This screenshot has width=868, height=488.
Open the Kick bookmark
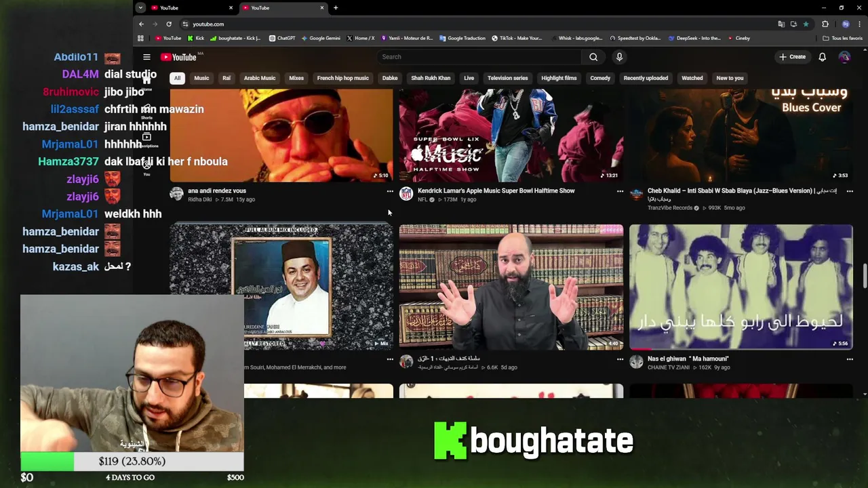(196, 38)
